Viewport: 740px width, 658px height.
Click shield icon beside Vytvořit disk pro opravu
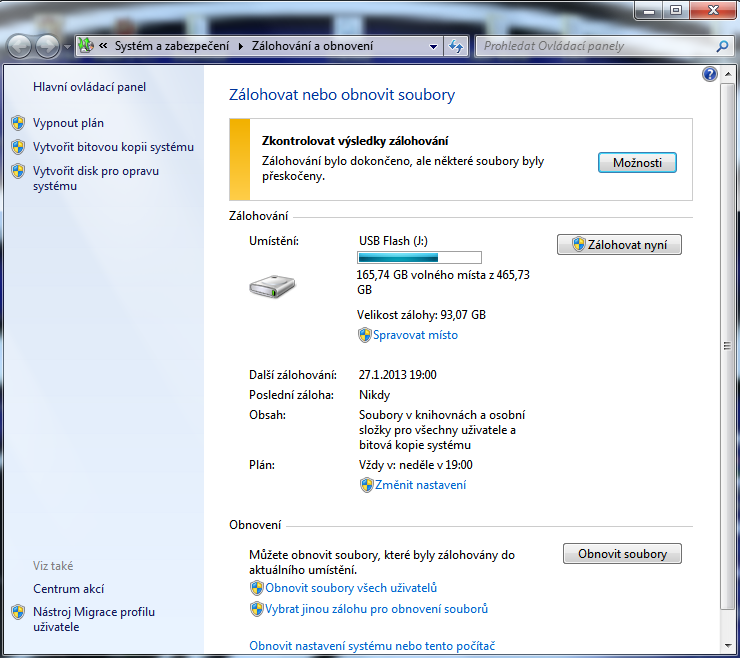pos(18,171)
